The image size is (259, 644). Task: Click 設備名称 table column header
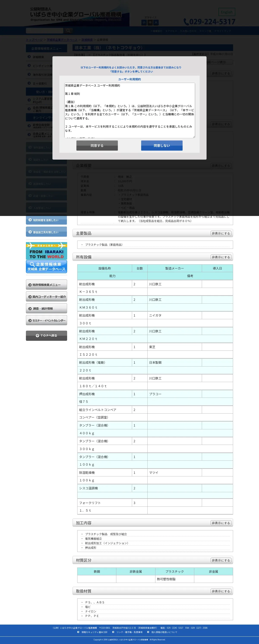coord(105,268)
